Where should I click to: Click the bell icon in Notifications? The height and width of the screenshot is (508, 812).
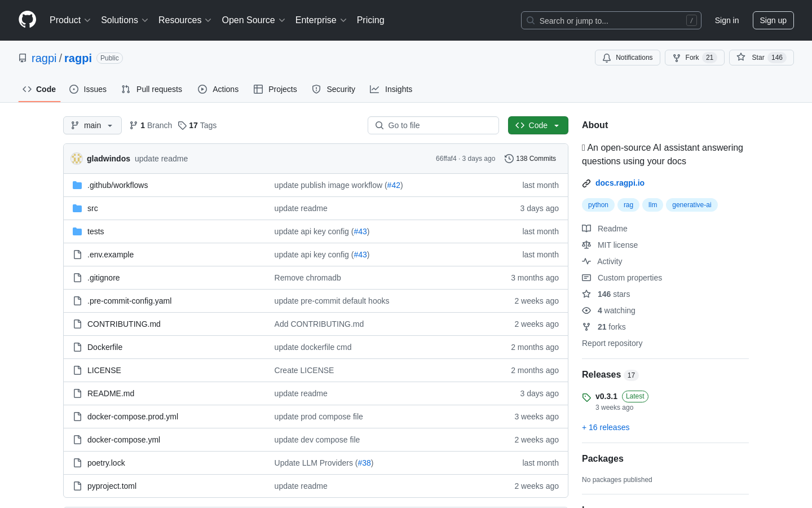point(607,58)
